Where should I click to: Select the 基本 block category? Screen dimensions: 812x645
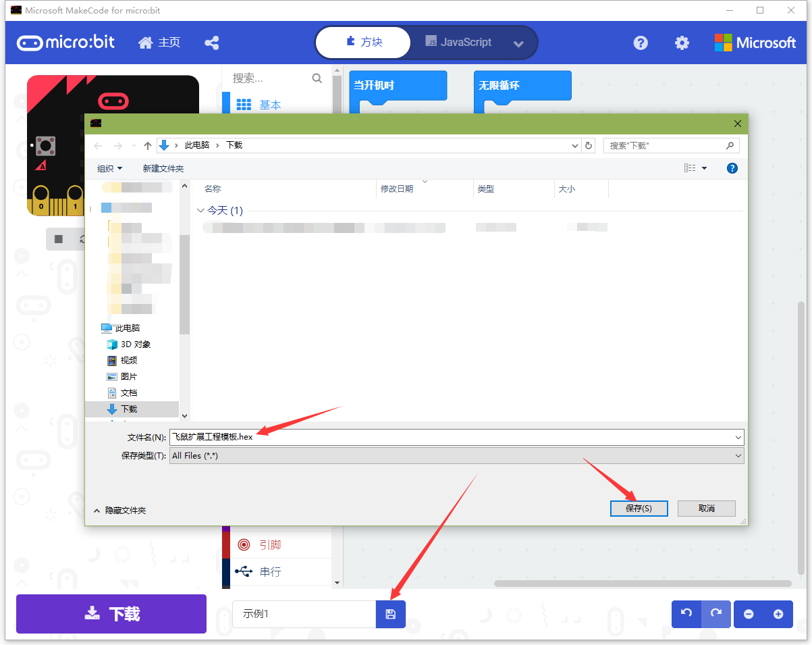(270, 105)
